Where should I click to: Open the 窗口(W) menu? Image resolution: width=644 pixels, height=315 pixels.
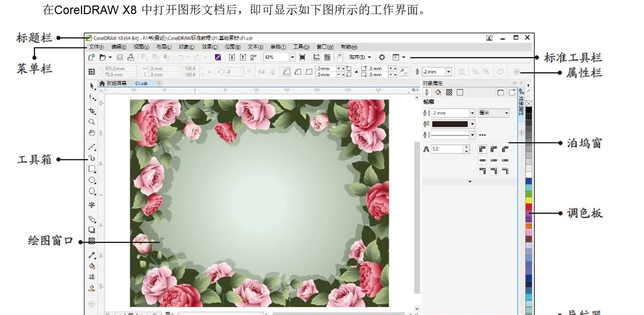[x=325, y=47]
